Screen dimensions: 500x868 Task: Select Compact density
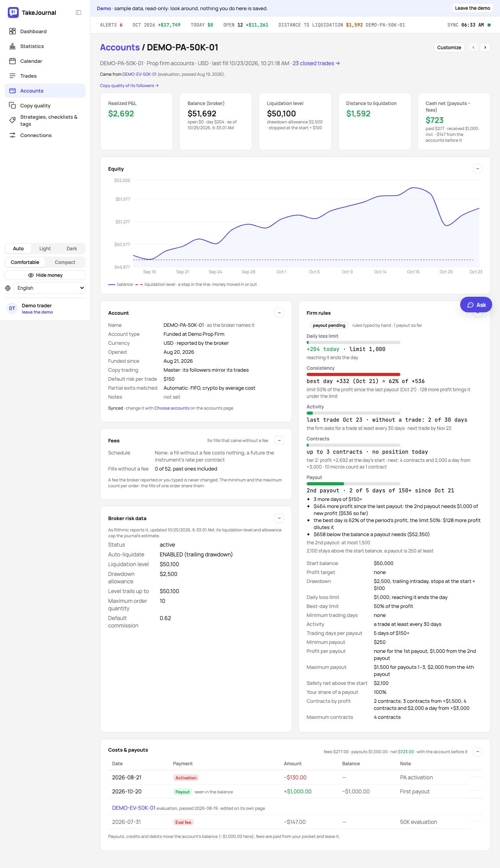pos(65,262)
